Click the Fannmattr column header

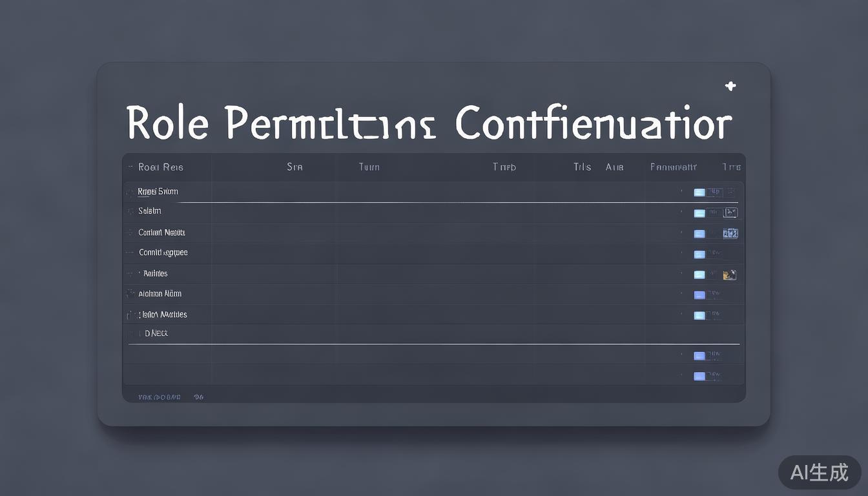(x=673, y=167)
